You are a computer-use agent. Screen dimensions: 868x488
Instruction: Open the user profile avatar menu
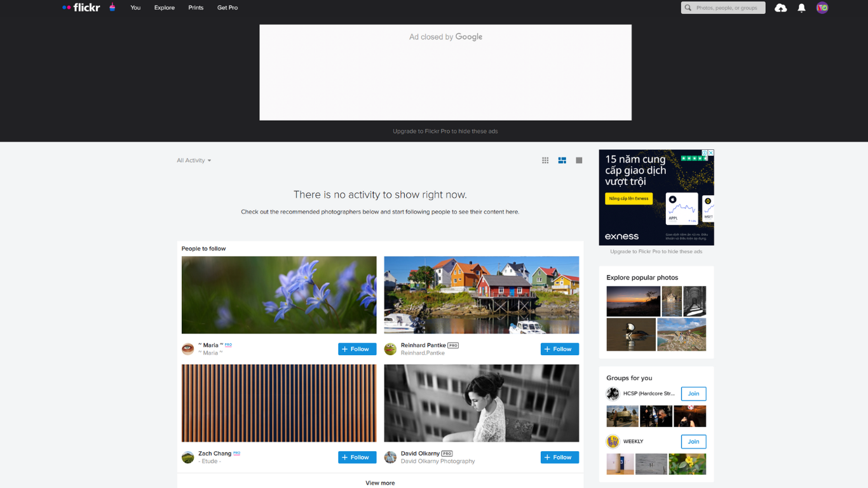(822, 8)
